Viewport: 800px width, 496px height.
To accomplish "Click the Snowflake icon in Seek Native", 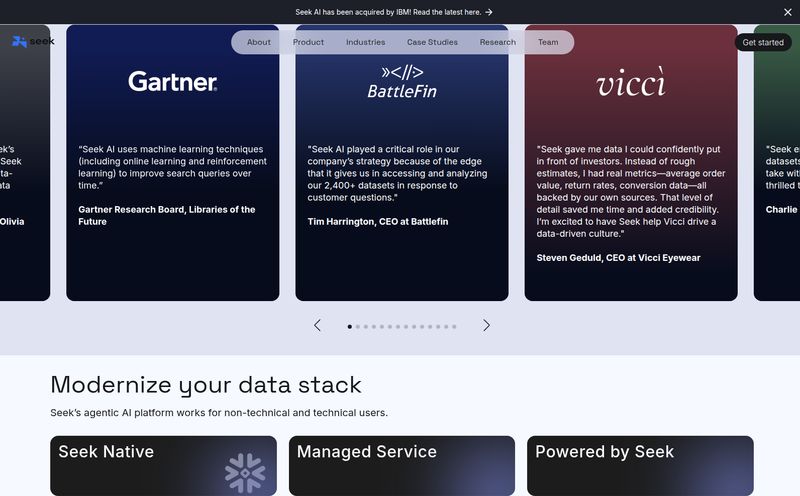I will pyautogui.click(x=245, y=473).
